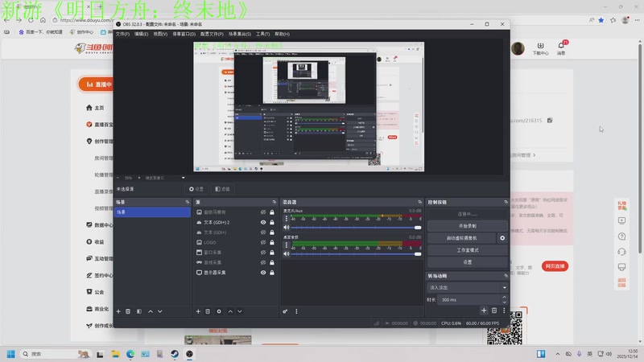Open the 编辑(E) menu

142,34
